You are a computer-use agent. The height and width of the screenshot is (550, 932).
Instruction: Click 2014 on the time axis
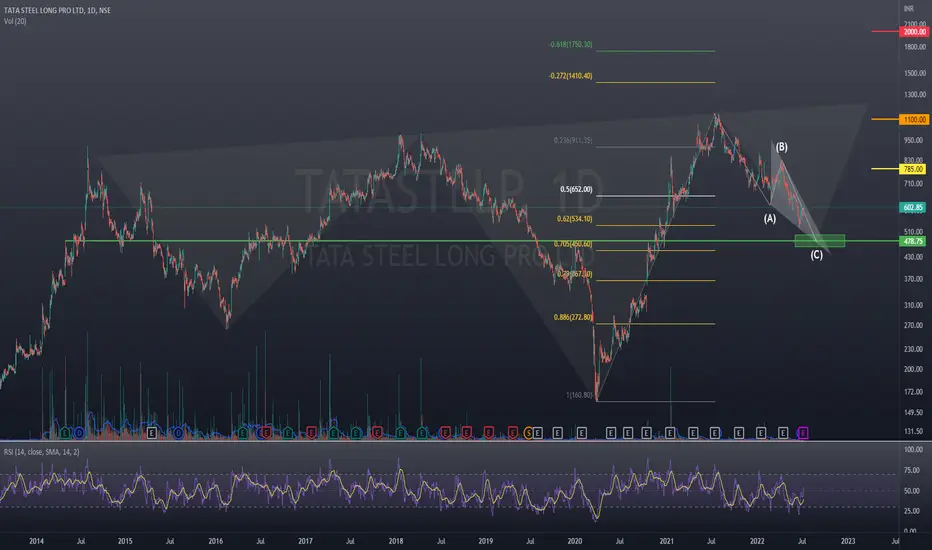click(x=36, y=541)
